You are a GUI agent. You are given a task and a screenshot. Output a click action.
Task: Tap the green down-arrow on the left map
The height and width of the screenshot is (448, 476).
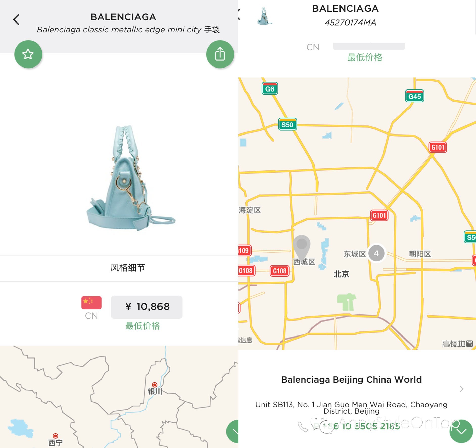pyautogui.click(x=233, y=431)
